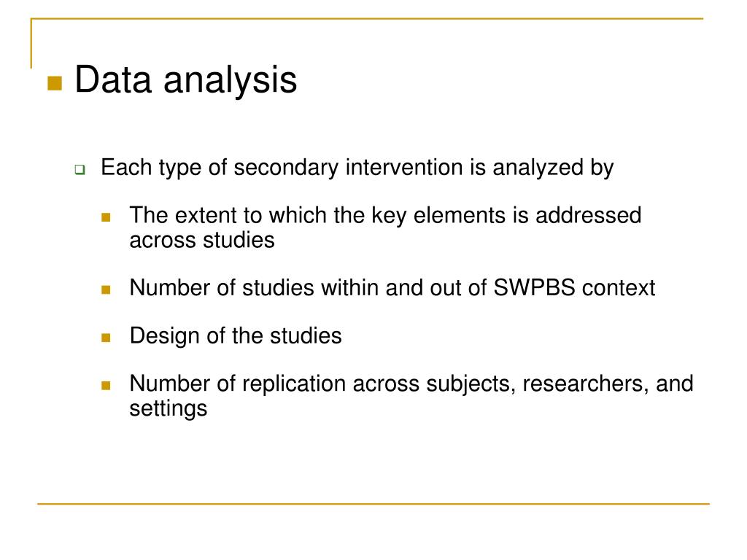Click the studies within and out of line
Image resolution: width=747 pixels, height=560 pixels.
point(392,288)
